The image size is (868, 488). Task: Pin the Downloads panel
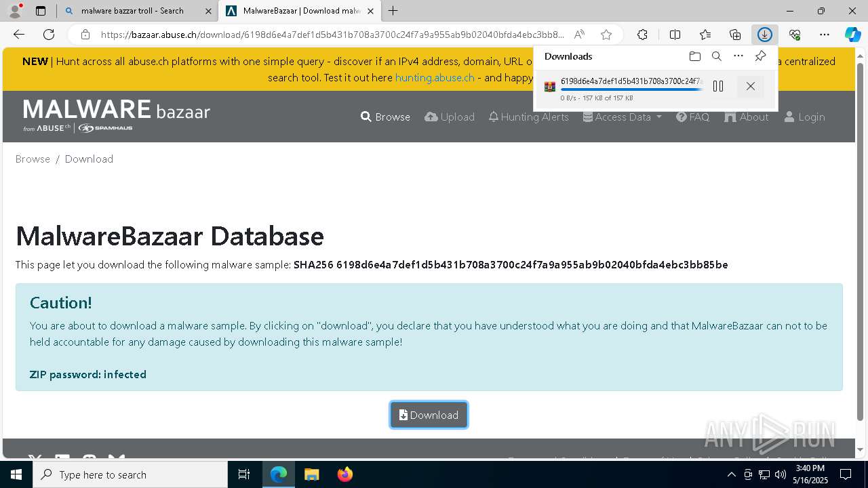(x=761, y=56)
